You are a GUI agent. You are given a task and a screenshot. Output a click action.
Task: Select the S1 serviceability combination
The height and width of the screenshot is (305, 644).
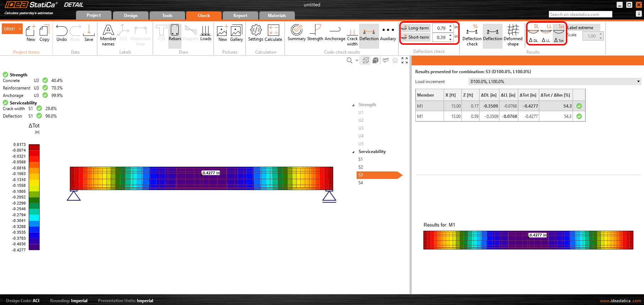361,159
